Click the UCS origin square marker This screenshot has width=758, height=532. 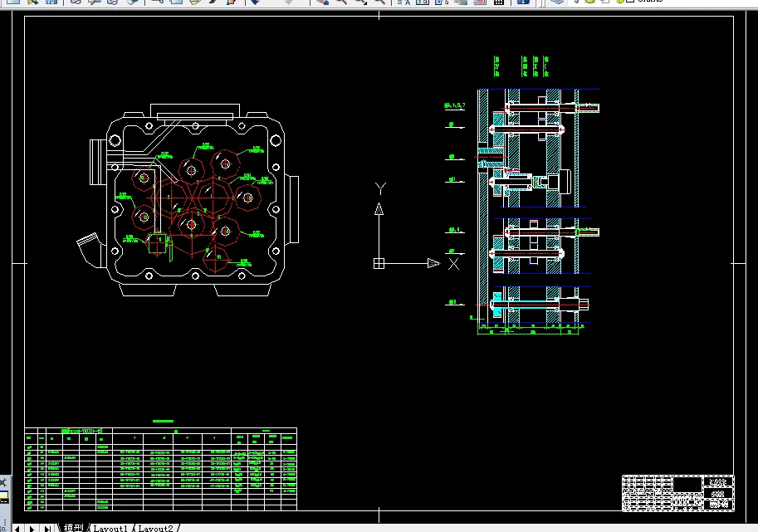tap(379, 263)
